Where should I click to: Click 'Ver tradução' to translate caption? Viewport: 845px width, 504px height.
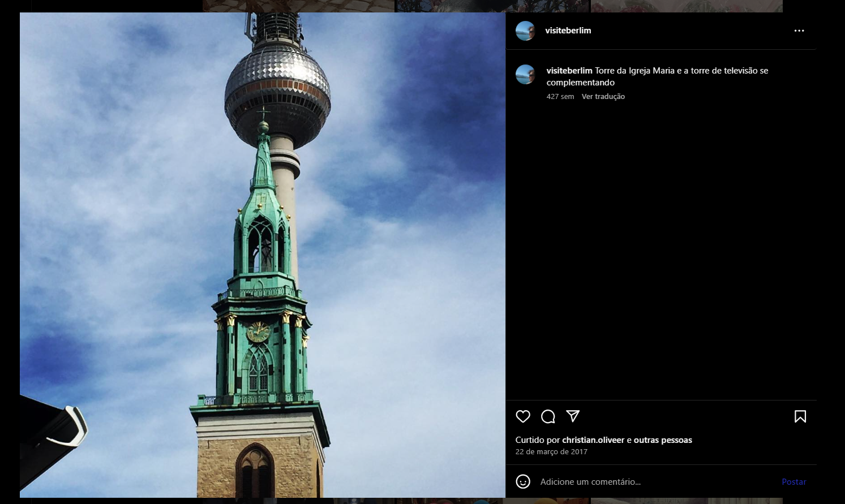[x=603, y=97]
